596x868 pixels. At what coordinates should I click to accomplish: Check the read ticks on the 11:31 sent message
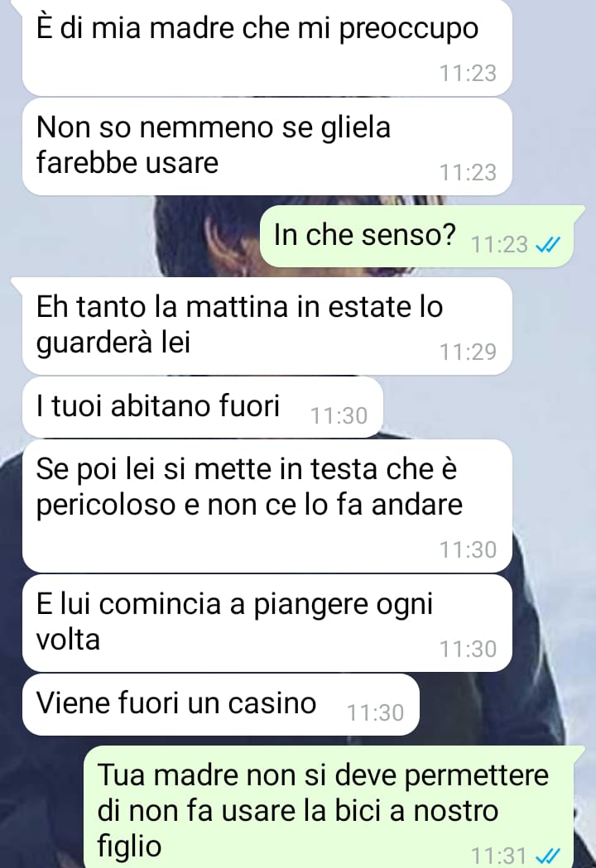[548, 856]
